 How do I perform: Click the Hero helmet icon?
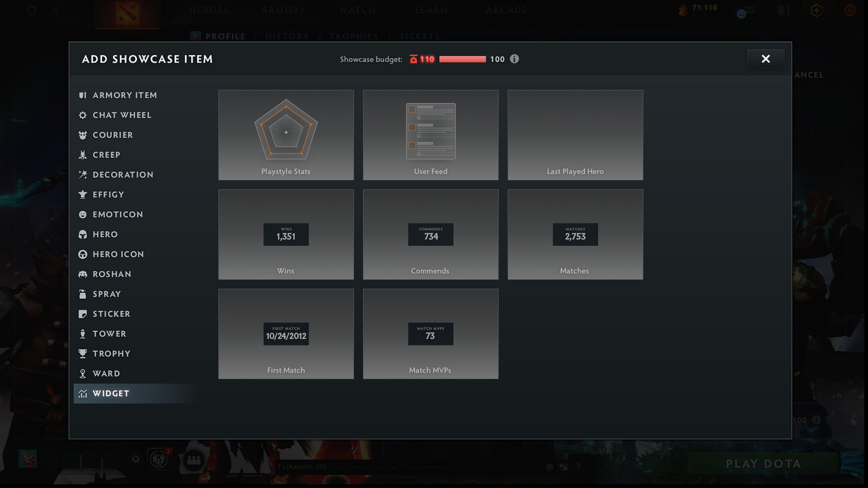tap(83, 234)
